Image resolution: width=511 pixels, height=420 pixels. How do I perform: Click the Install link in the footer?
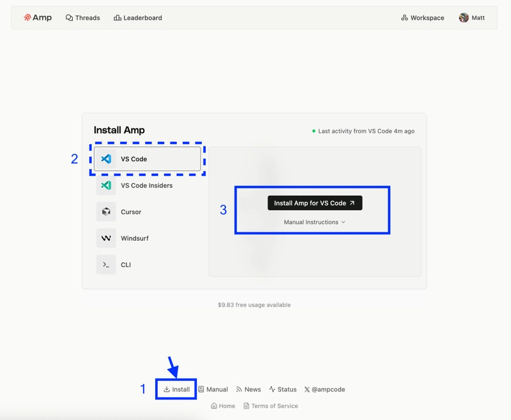point(176,389)
